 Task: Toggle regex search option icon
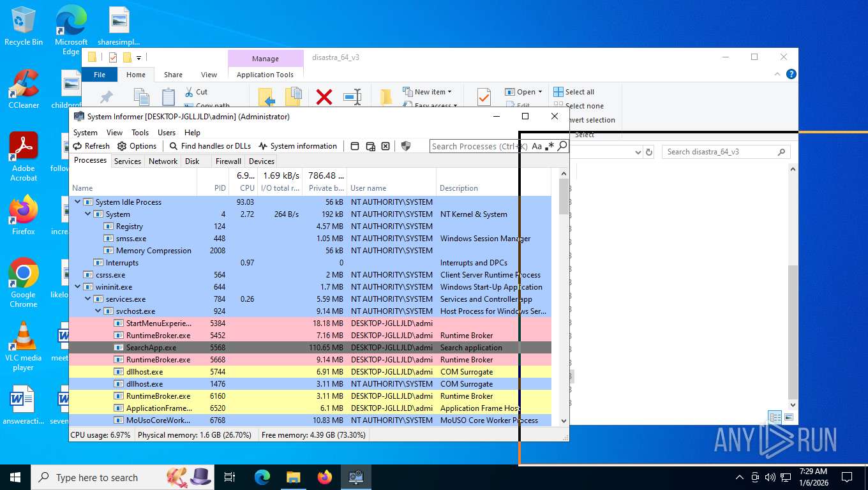pyautogui.click(x=550, y=146)
